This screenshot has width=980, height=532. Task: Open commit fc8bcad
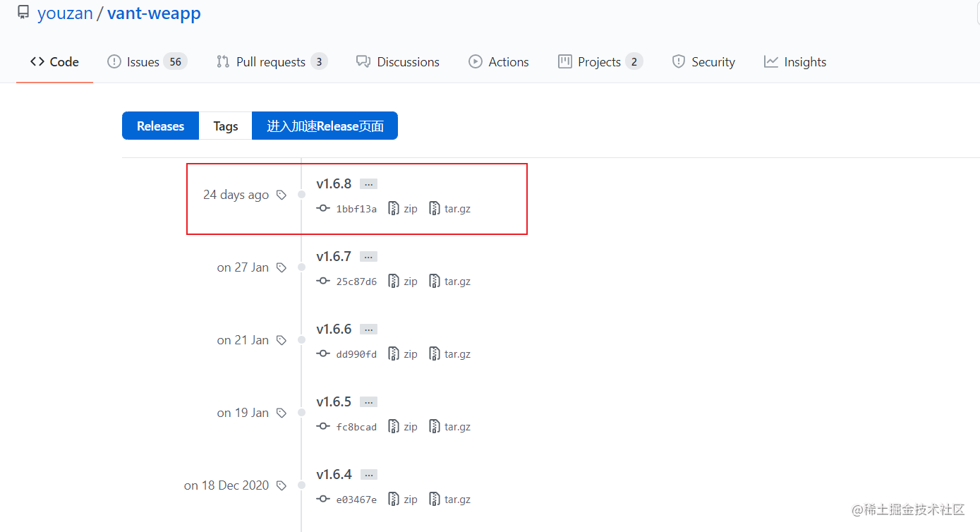347,427
